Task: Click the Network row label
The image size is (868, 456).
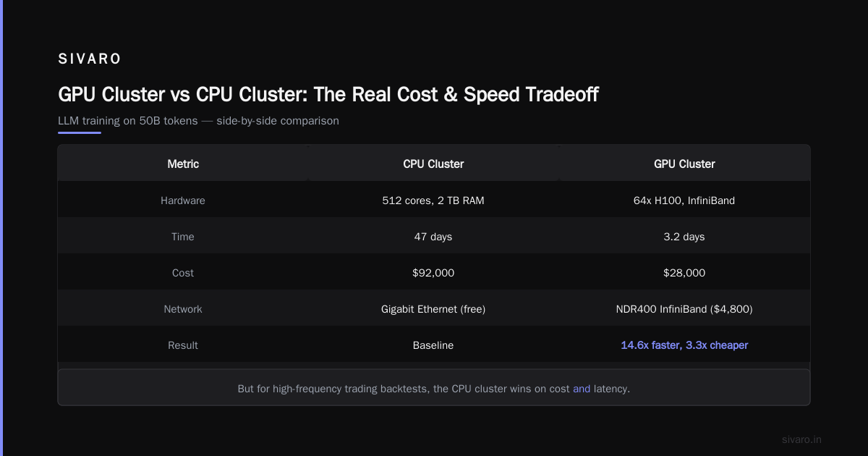Action: (x=183, y=309)
